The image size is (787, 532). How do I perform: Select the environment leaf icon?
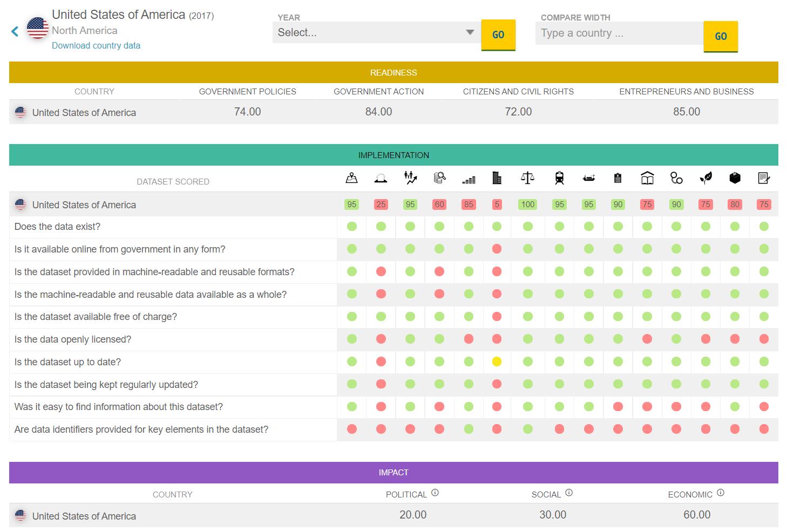pyautogui.click(x=705, y=178)
